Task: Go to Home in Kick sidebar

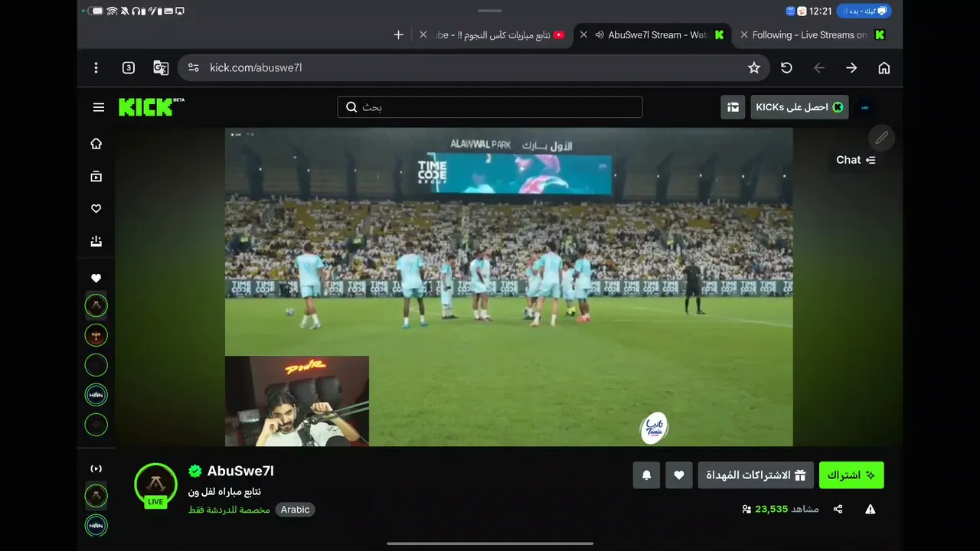Action: tap(96, 144)
